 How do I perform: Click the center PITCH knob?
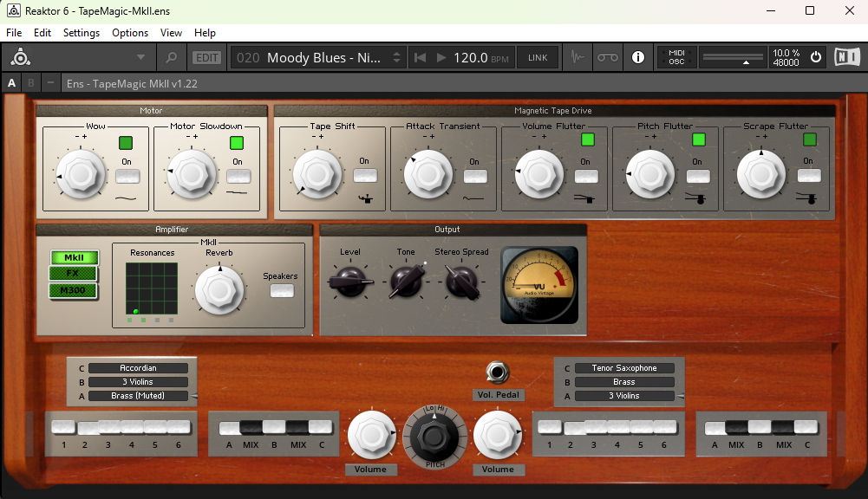pyautogui.click(x=434, y=437)
